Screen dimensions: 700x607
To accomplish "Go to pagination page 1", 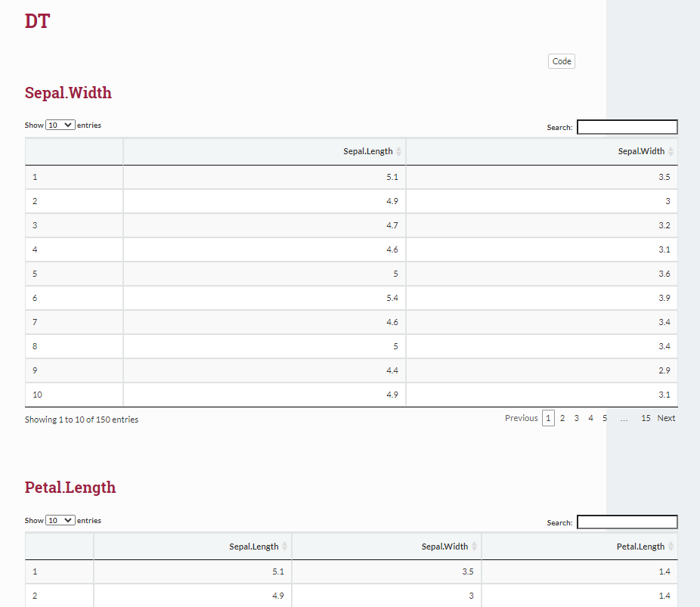I will point(548,418).
